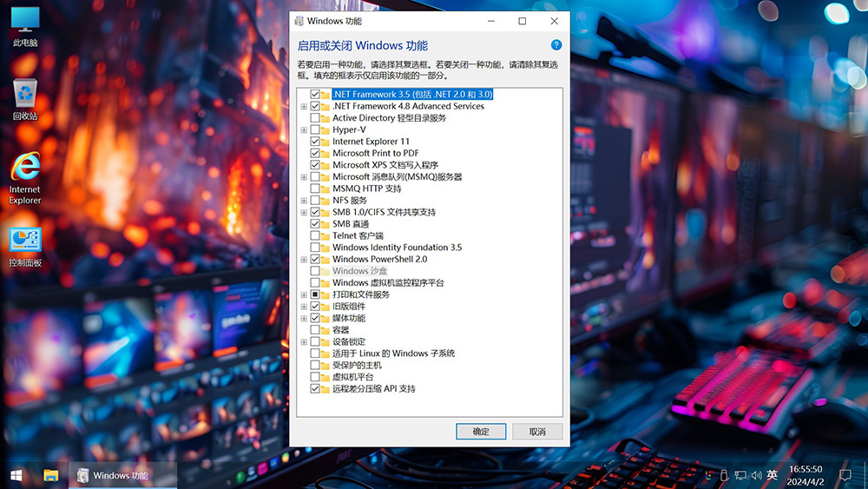Open File Explorer from the taskbar
The width and height of the screenshot is (868, 489).
tap(51, 475)
